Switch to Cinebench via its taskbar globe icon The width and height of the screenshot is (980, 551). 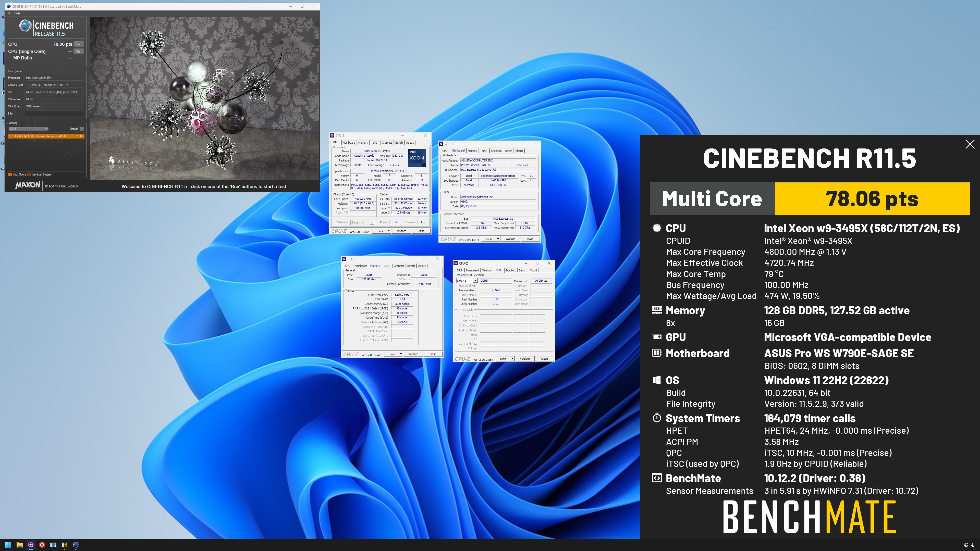(x=76, y=545)
